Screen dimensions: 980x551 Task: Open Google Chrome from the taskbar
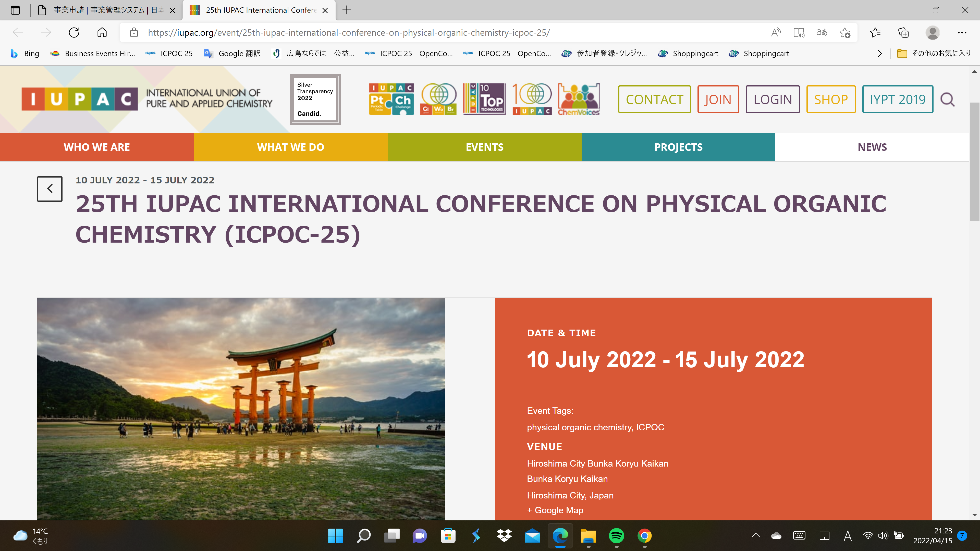pyautogui.click(x=644, y=536)
